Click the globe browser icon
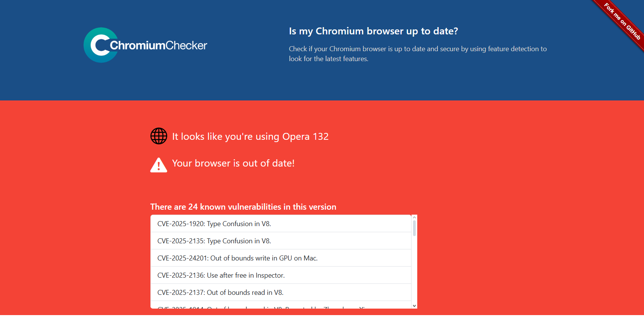 point(159,136)
